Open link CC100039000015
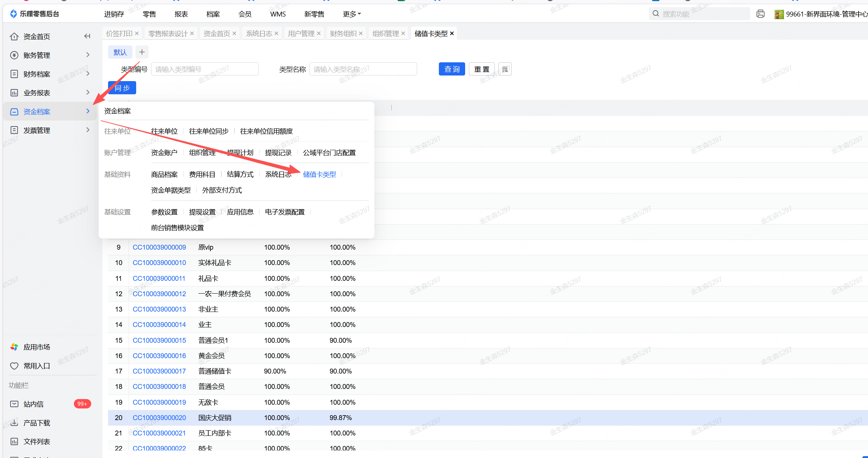Viewport: 868px width, 458px height. click(x=159, y=340)
